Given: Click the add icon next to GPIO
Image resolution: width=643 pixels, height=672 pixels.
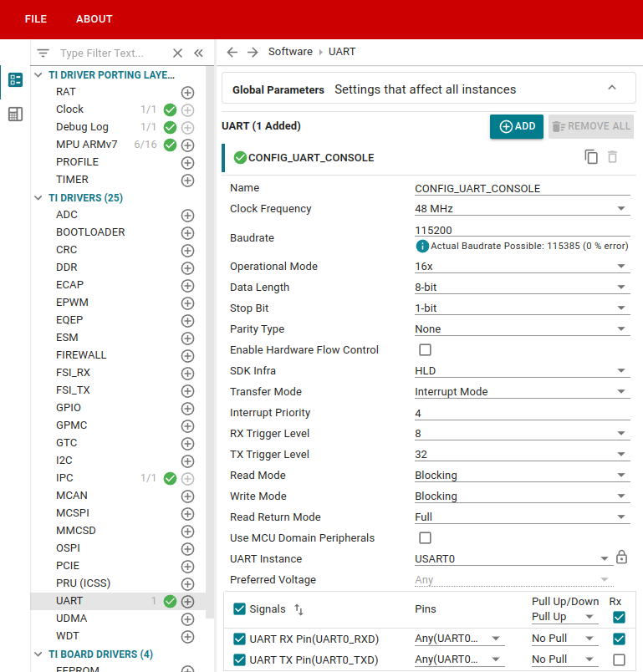Looking at the screenshot, I should pyautogui.click(x=187, y=408).
